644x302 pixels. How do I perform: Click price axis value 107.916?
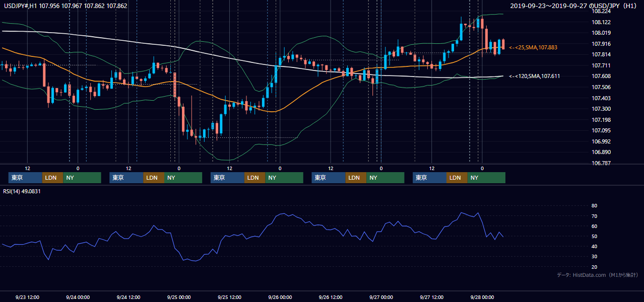click(601, 44)
